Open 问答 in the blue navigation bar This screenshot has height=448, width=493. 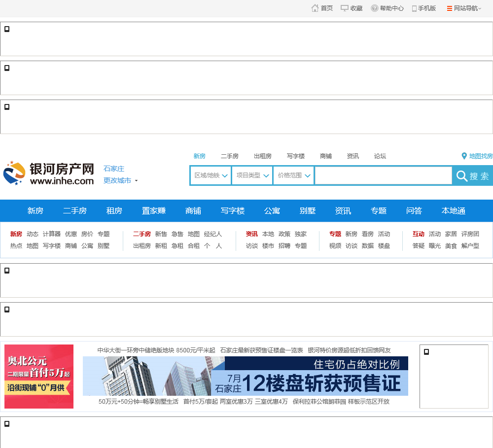(x=414, y=210)
